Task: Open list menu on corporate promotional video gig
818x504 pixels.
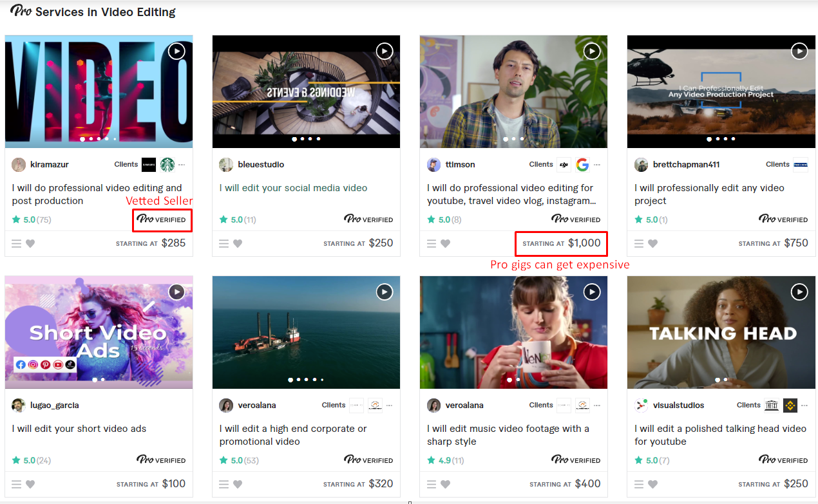Action: click(224, 484)
